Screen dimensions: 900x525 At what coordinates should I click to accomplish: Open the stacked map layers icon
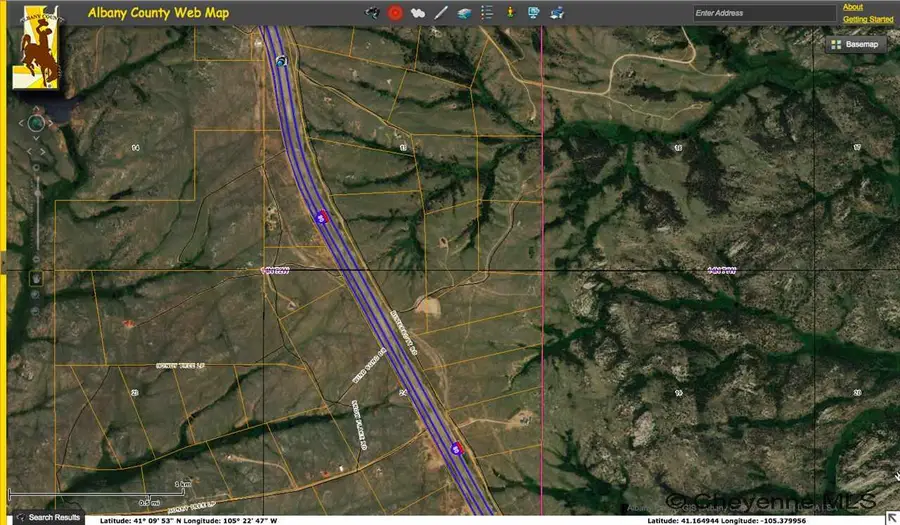click(x=464, y=13)
